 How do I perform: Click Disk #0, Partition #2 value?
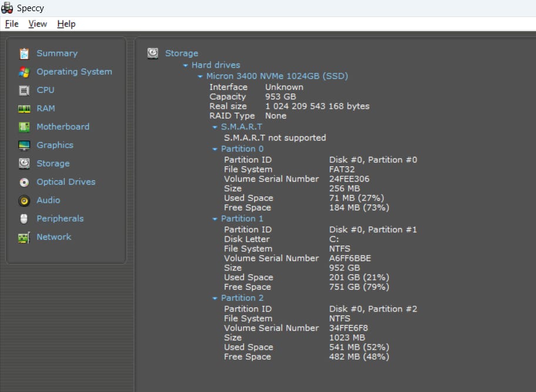[x=373, y=309]
